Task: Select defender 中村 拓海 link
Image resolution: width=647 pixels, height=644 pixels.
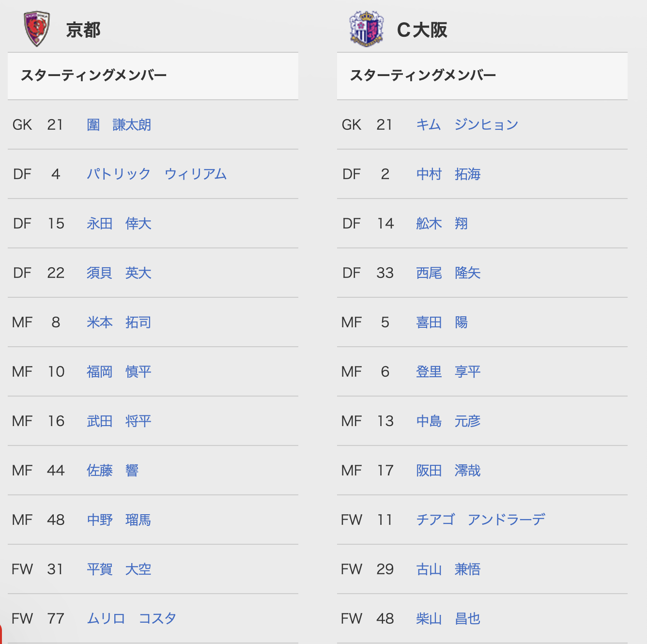Action: pyautogui.click(x=448, y=174)
